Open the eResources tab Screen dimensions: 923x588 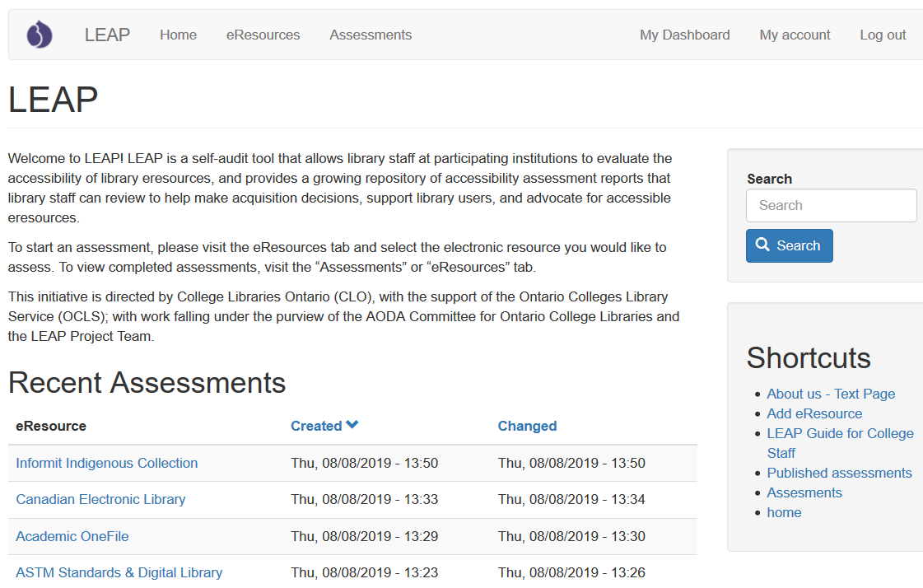pos(263,35)
